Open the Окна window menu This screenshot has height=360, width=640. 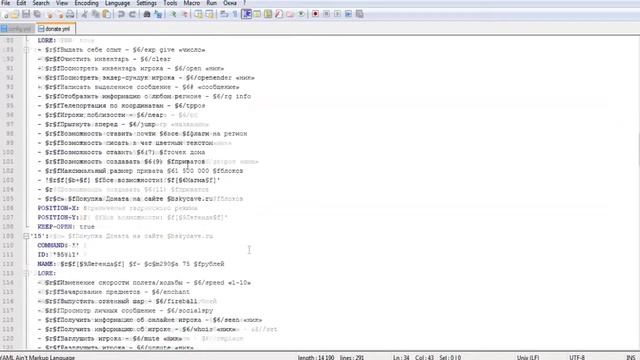pyautogui.click(x=230, y=3)
